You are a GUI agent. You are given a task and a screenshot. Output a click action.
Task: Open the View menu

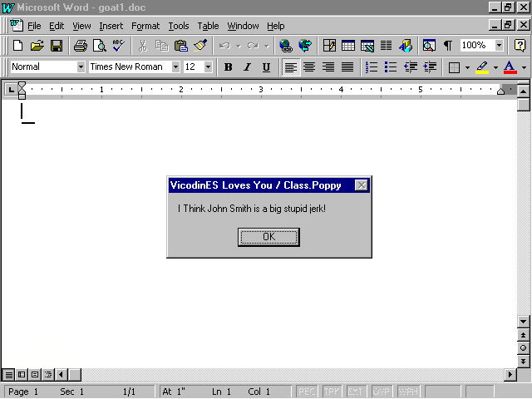click(x=81, y=26)
